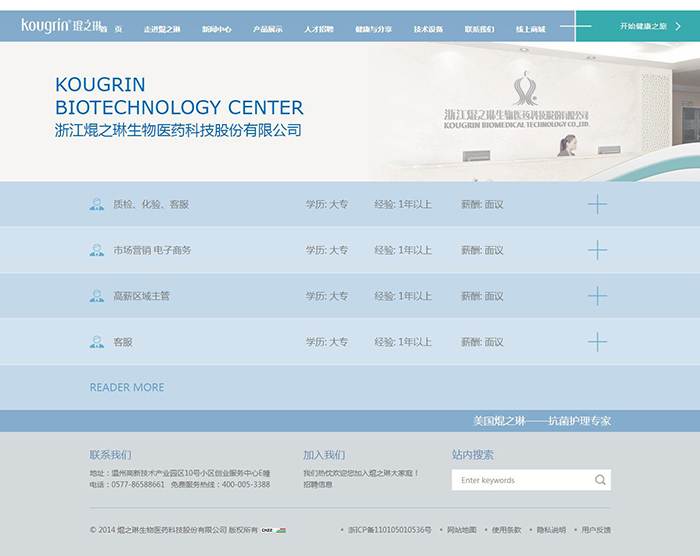Click person icon beside 市场营销 电子商务
Image resolution: width=700 pixels, height=556 pixels.
(97, 250)
